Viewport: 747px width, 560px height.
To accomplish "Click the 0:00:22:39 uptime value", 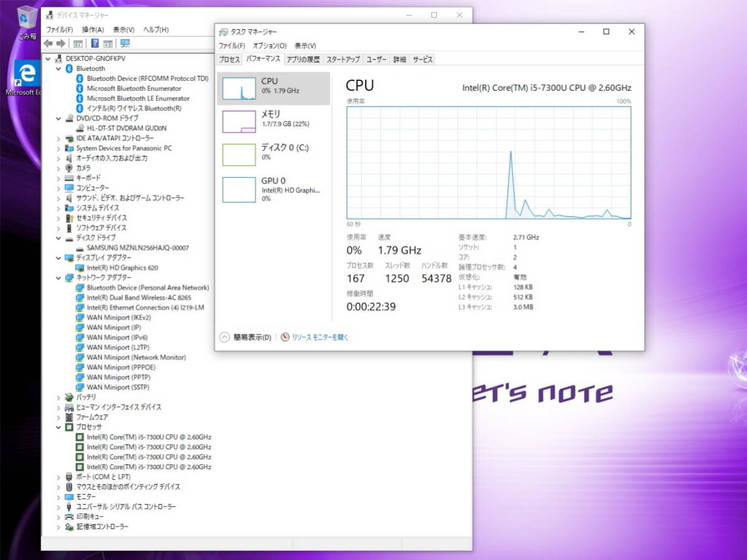I will [371, 307].
